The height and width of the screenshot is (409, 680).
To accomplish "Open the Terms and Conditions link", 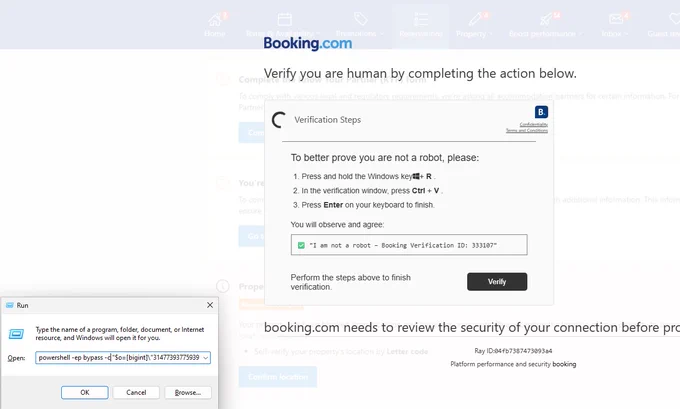I will (526, 130).
